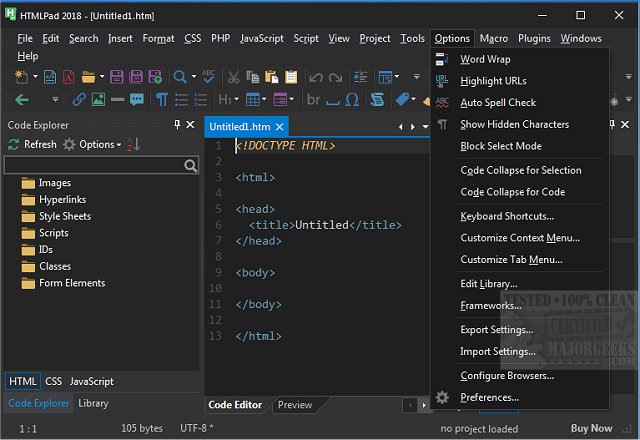Click the paragraph pilcrow toolbar icon

tap(161, 100)
